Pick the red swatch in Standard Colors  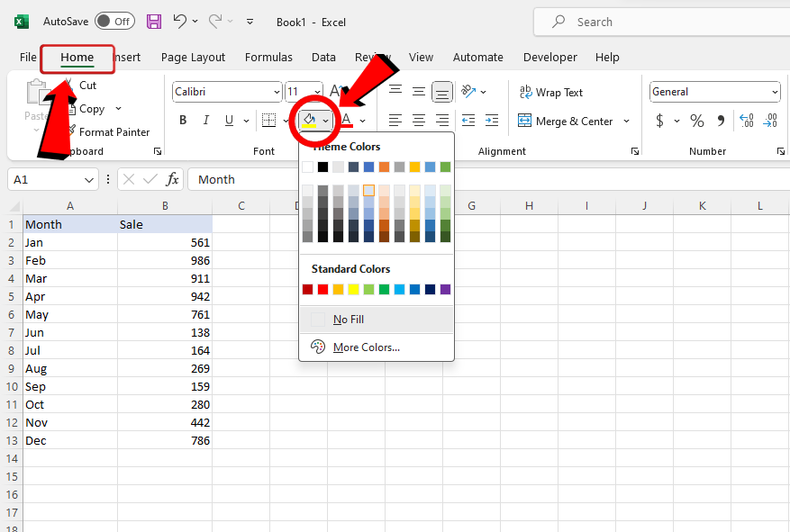coord(323,289)
